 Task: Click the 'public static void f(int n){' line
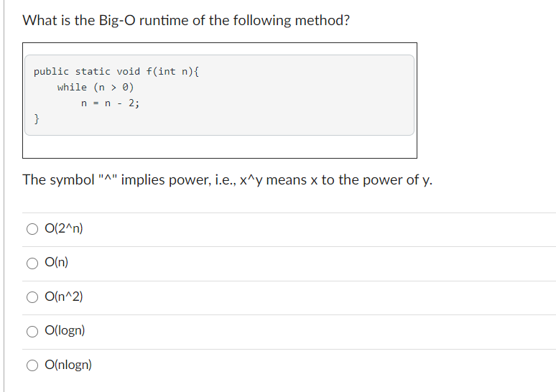[x=116, y=72]
